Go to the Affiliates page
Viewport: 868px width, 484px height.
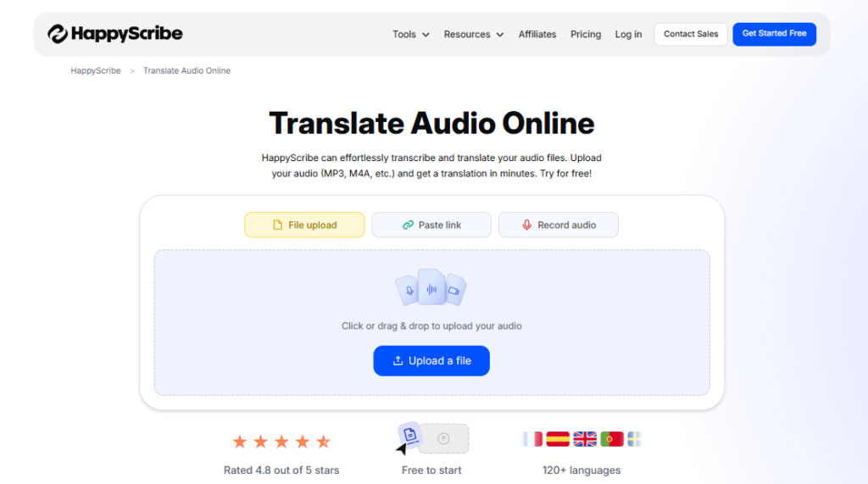tap(537, 35)
